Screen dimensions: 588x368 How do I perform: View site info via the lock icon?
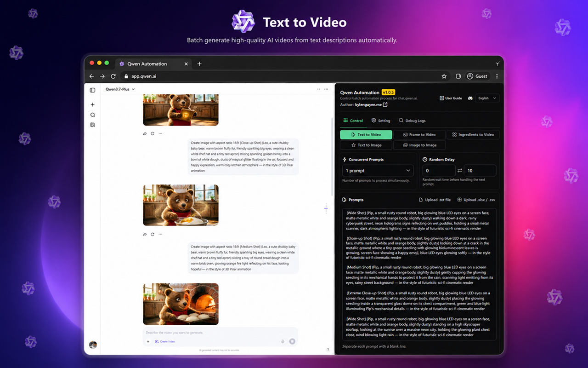(126, 76)
